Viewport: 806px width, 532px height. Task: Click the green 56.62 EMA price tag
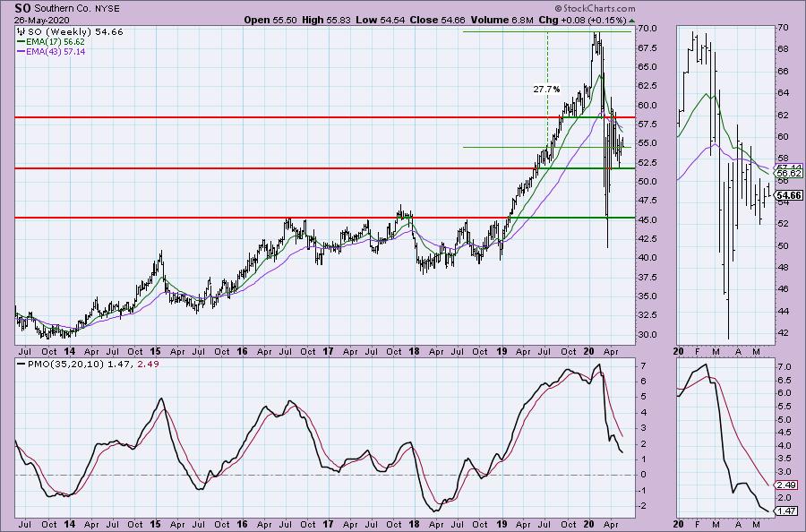(x=787, y=174)
